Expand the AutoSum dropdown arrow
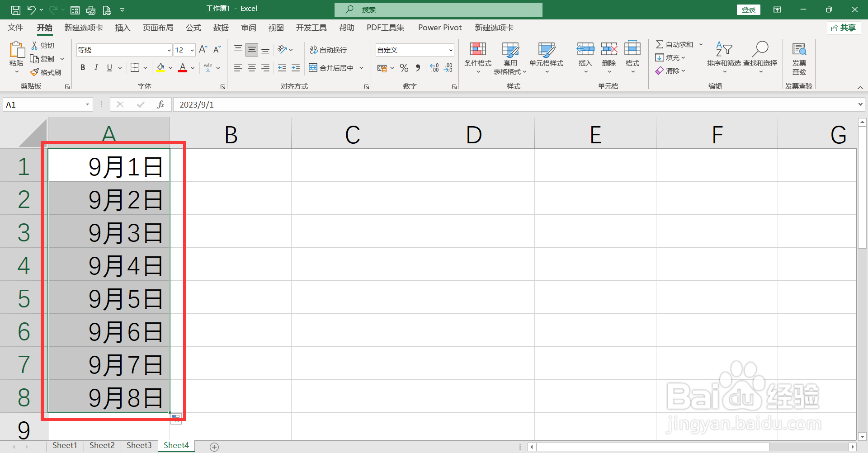 pyautogui.click(x=701, y=44)
